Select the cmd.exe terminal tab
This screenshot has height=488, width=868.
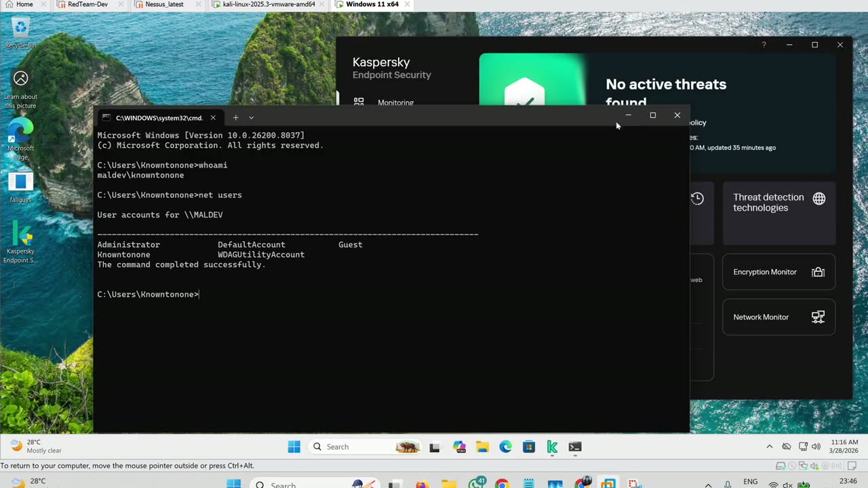click(159, 118)
